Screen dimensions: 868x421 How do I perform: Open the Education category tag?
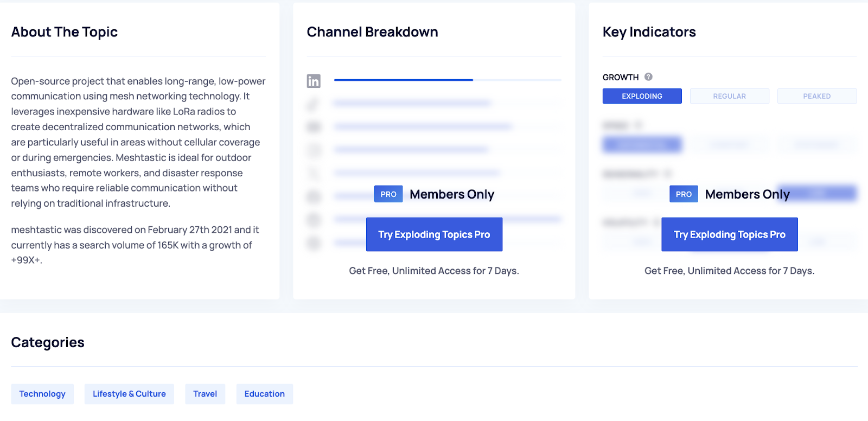pyautogui.click(x=264, y=394)
